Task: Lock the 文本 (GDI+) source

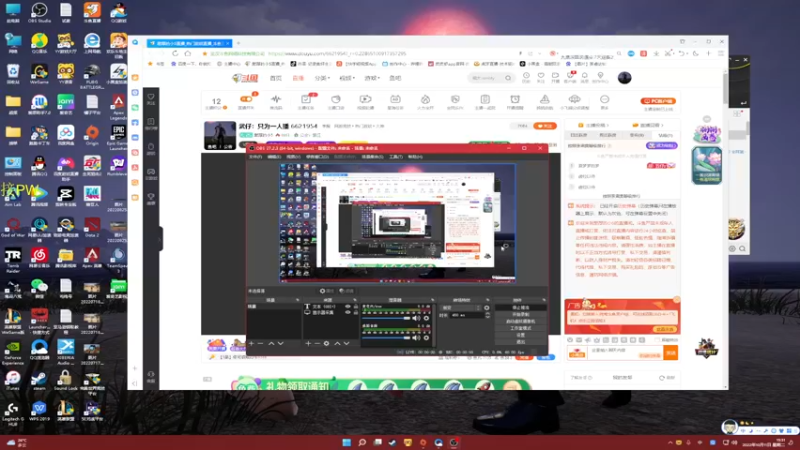Action: tap(356, 307)
